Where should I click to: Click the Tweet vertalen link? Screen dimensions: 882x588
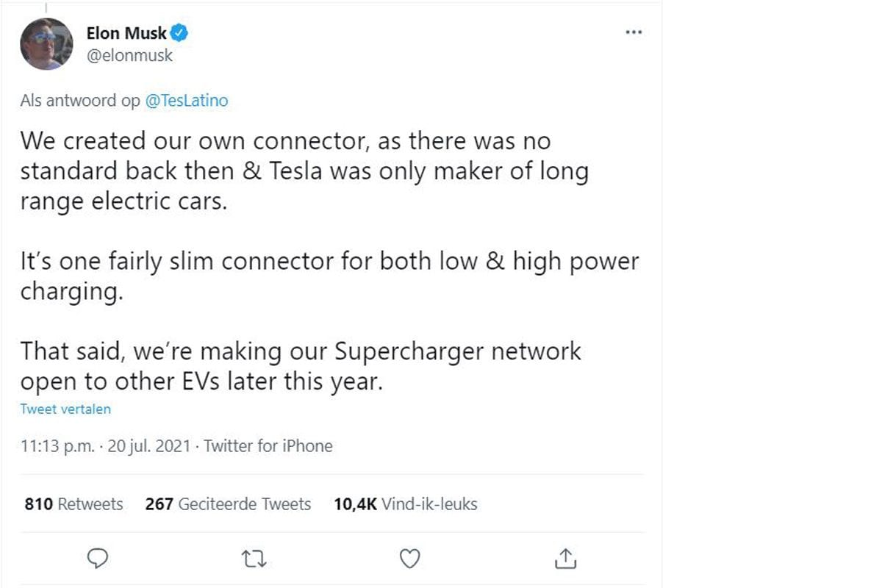point(66,409)
